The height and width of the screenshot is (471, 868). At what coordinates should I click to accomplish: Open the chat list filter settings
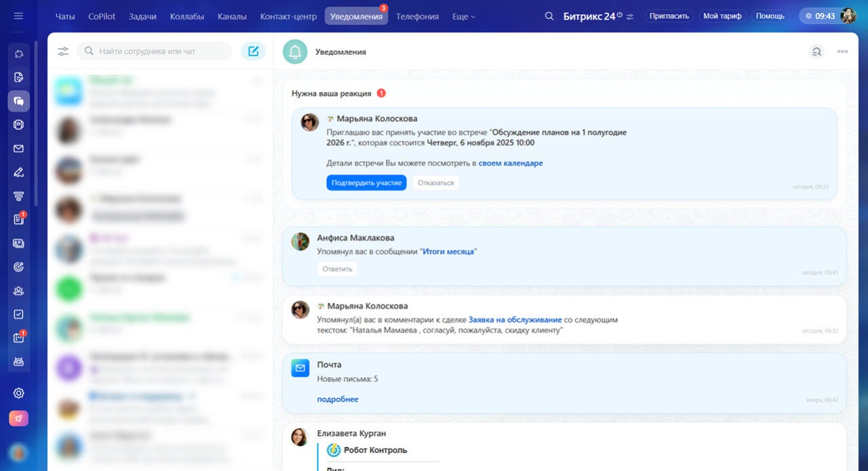63,52
